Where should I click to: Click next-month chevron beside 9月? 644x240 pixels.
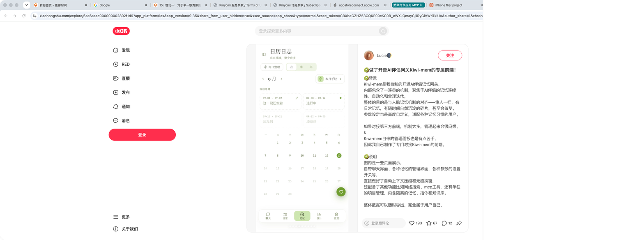tap(281, 79)
